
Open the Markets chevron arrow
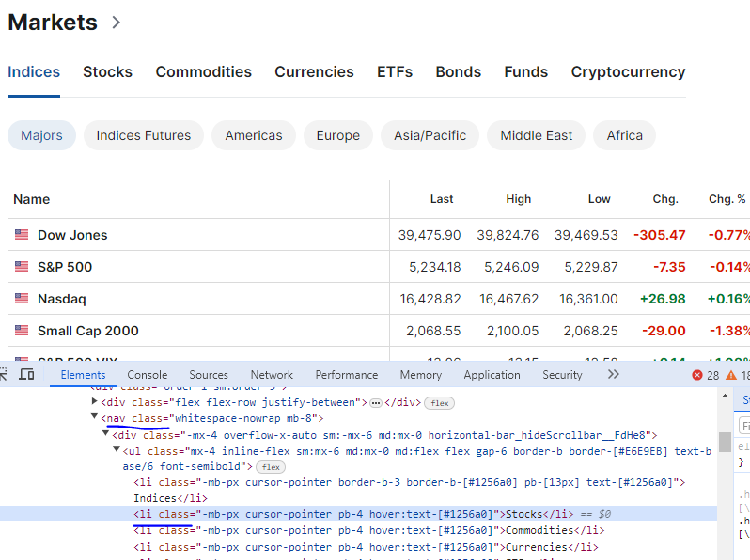[116, 22]
